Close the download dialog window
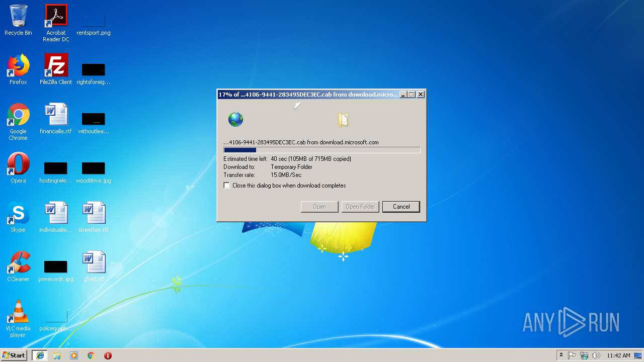644x362 pixels. [421, 95]
